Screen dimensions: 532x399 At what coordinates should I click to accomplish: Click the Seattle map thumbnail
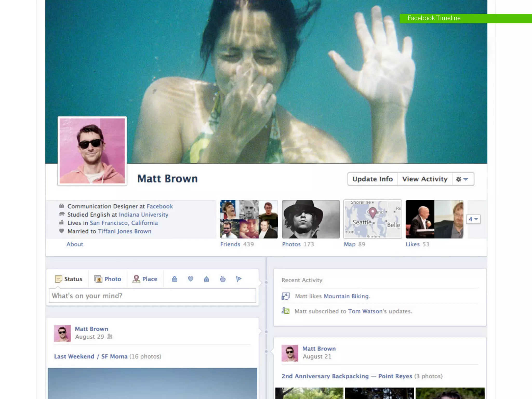373,219
